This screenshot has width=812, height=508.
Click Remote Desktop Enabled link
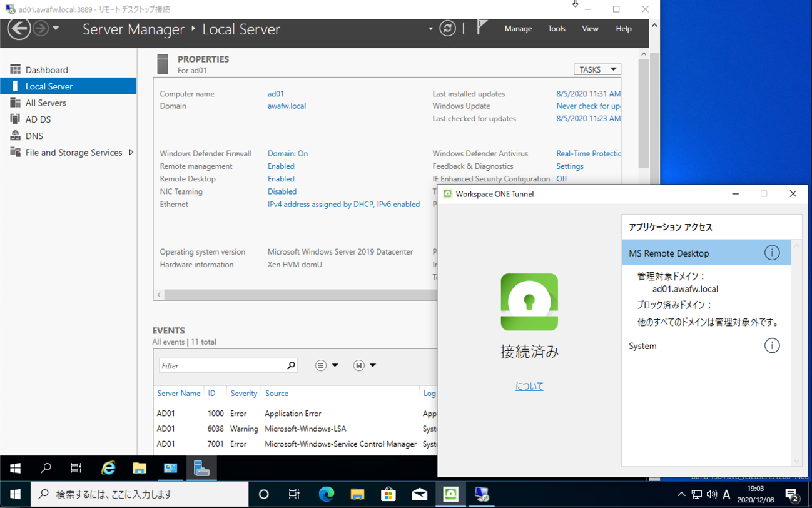281,179
